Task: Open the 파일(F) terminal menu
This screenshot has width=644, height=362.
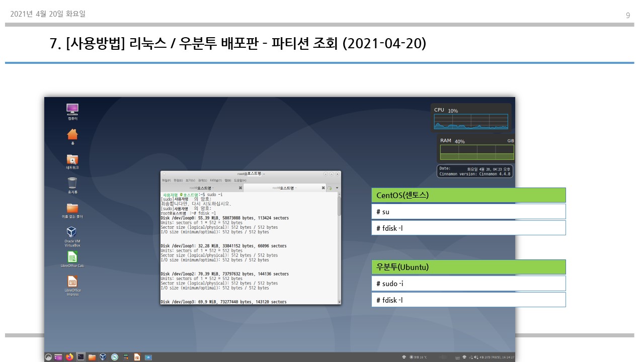Action: pyautogui.click(x=166, y=180)
